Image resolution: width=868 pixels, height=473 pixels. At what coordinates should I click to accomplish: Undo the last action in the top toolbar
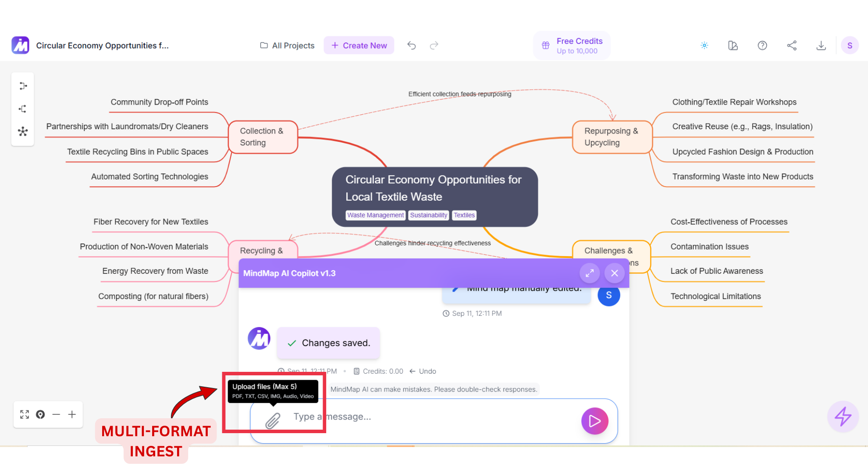click(411, 46)
